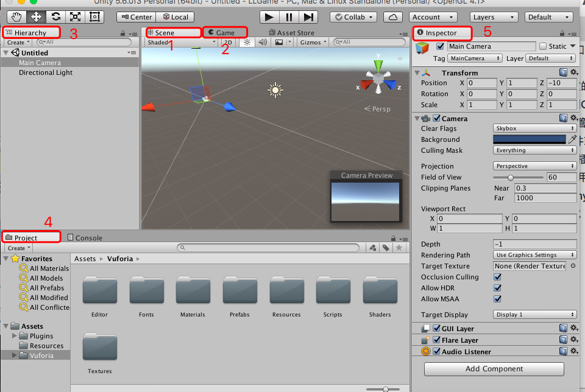Disable the Camera component checkbox
This screenshot has width=585, height=392.
tap(436, 118)
